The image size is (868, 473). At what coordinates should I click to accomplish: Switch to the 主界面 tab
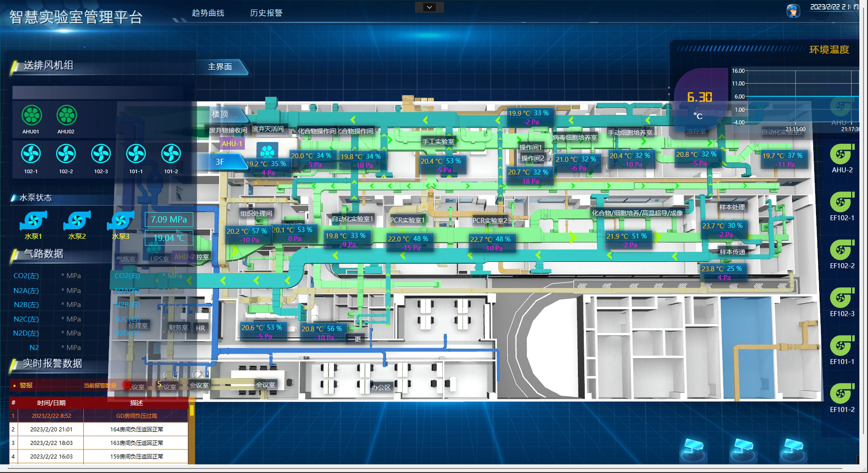click(x=222, y=67)
